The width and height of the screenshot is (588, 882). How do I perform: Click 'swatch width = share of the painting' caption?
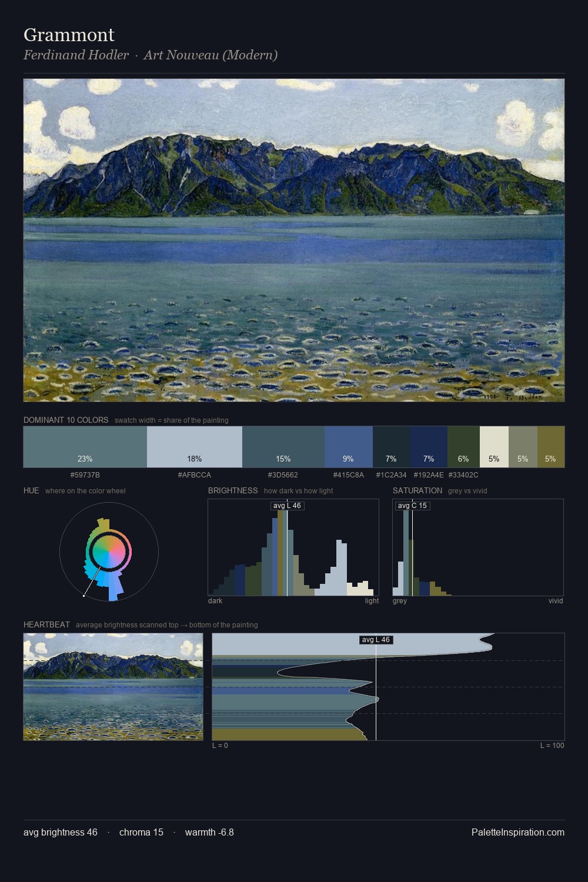[x=172, y=420]
